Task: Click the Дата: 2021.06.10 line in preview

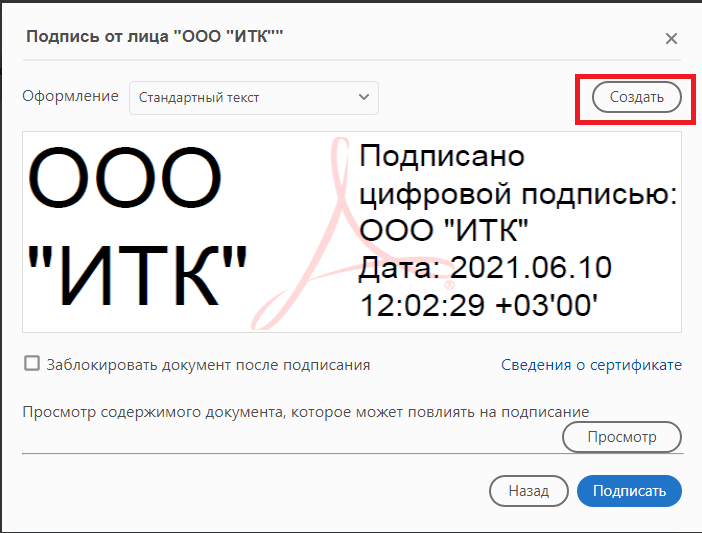Action: pos(485,268)
